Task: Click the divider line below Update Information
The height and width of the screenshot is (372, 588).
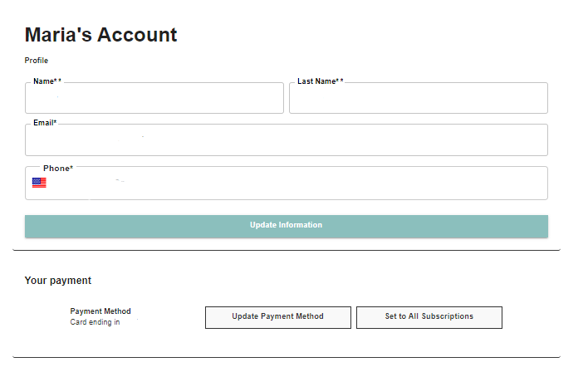Action: coord(287,250)
